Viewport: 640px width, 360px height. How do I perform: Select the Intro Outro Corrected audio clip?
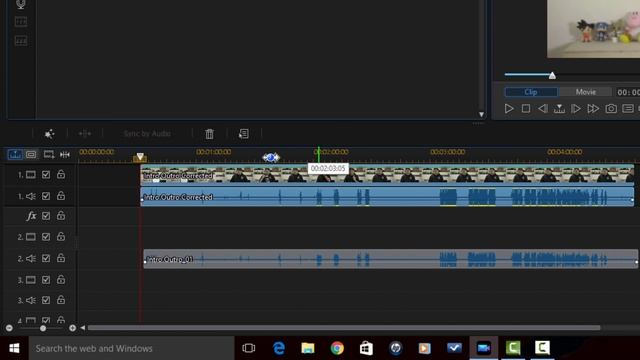point(387,197)
